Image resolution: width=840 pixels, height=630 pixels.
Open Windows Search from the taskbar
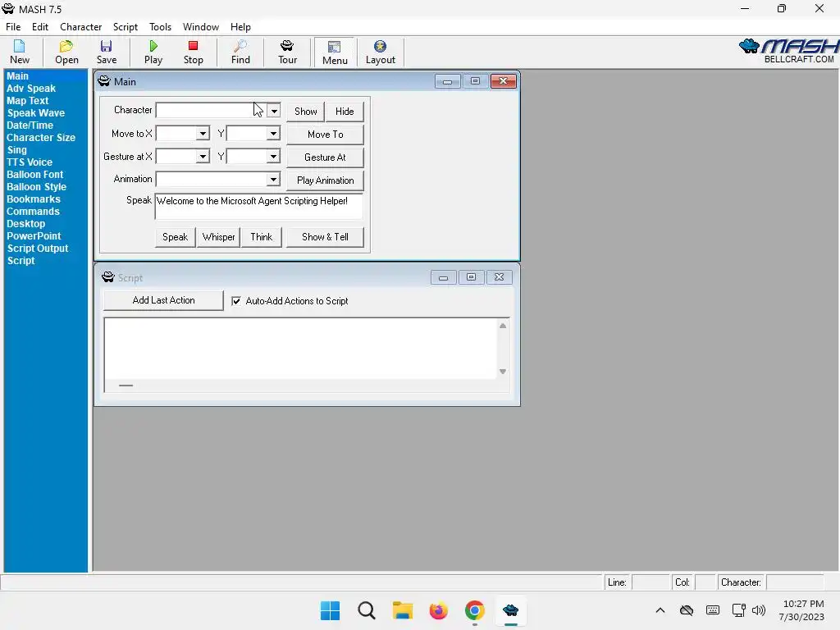367,610
